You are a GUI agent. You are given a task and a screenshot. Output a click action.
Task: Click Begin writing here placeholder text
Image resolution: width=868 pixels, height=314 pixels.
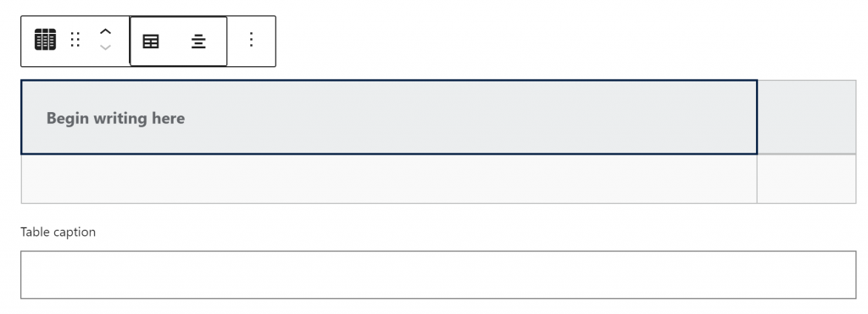pos(115,118)
